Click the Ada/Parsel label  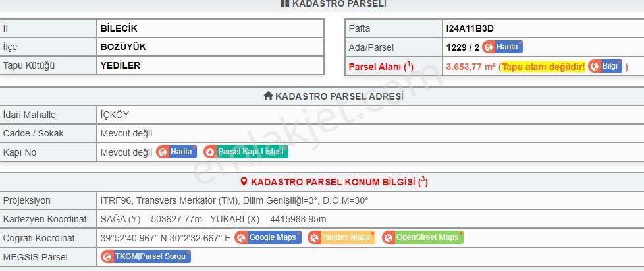[371, 47]
